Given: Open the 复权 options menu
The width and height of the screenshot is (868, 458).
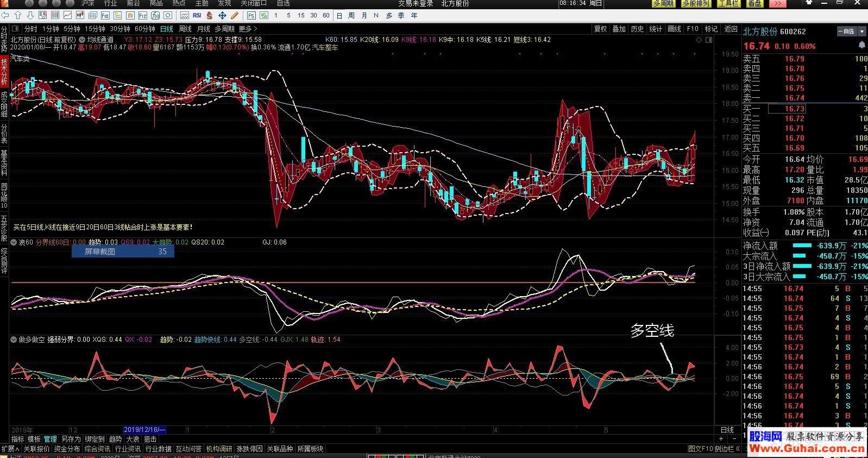Looking at the screenshot, I should [600, 29].
